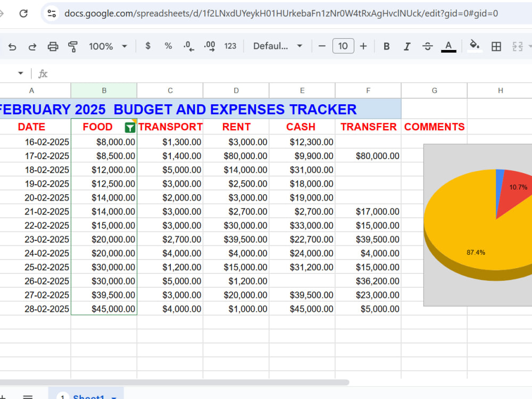Image resolution: width=532 pixels, height=399 pixels.
Task: View site information icon in address bar
Action: click(x=52, y=14)
